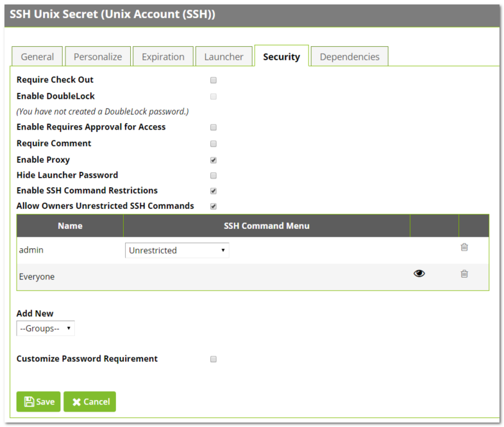Select the Launcher tab
504x427 pixels.
[224, 56]
